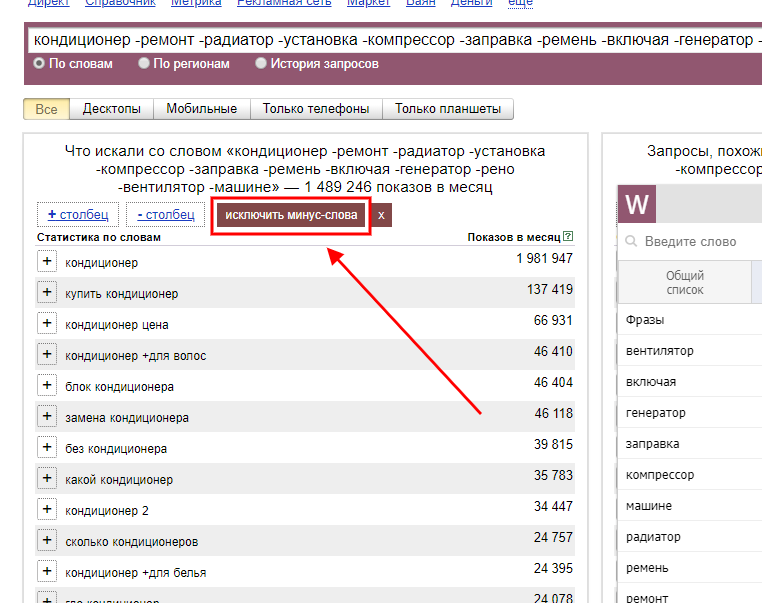
Task: Open the ещё menu link
Action: 520,2
